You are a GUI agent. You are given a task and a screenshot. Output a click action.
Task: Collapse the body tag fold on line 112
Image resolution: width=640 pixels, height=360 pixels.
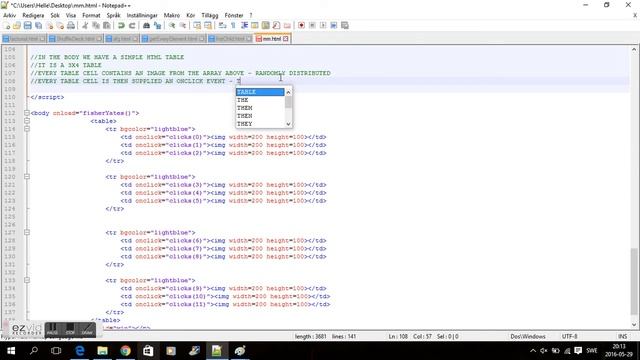[x=27, y=113]
